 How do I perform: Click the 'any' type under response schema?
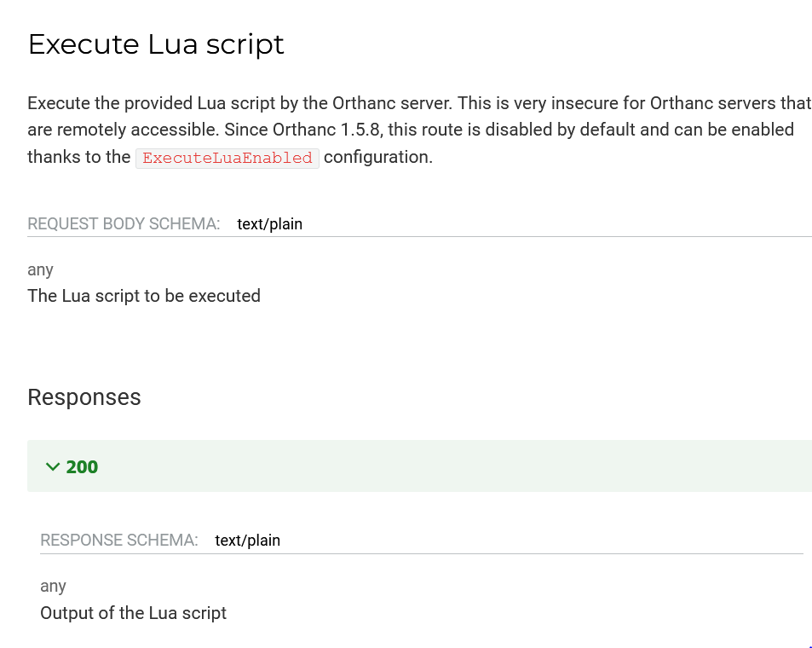(x=53, y=587)
